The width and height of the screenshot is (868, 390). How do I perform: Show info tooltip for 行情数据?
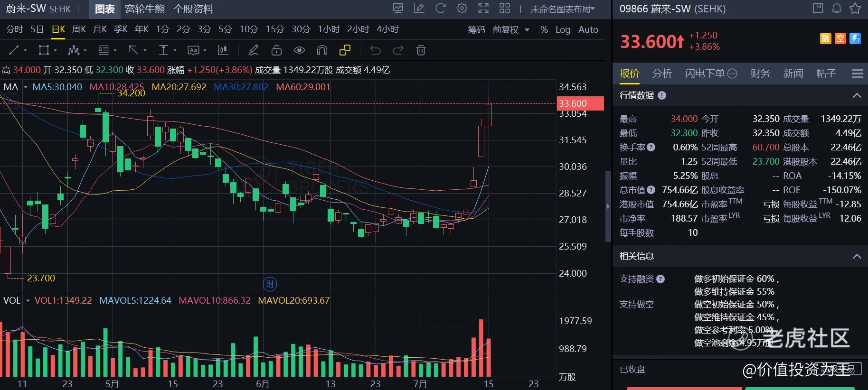coord(662,95)
